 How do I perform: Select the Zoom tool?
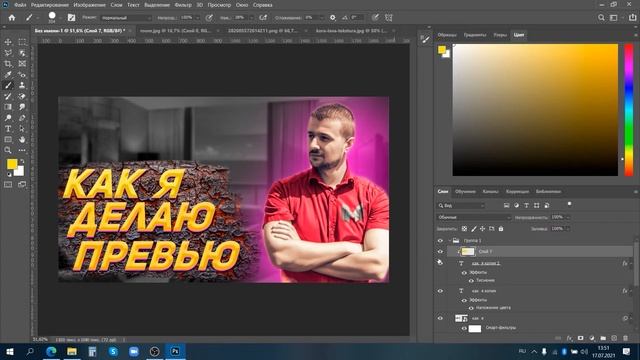coord(8,150)
